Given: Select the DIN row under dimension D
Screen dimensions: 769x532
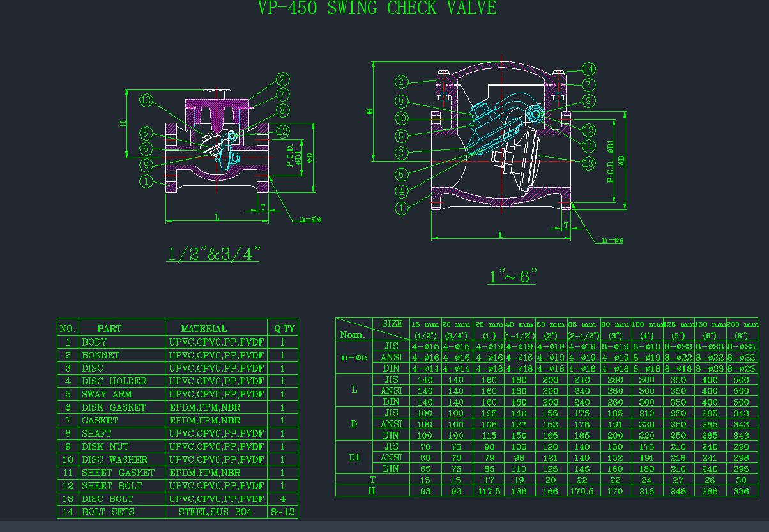Looking at the screenshot, I should [392, 434].
